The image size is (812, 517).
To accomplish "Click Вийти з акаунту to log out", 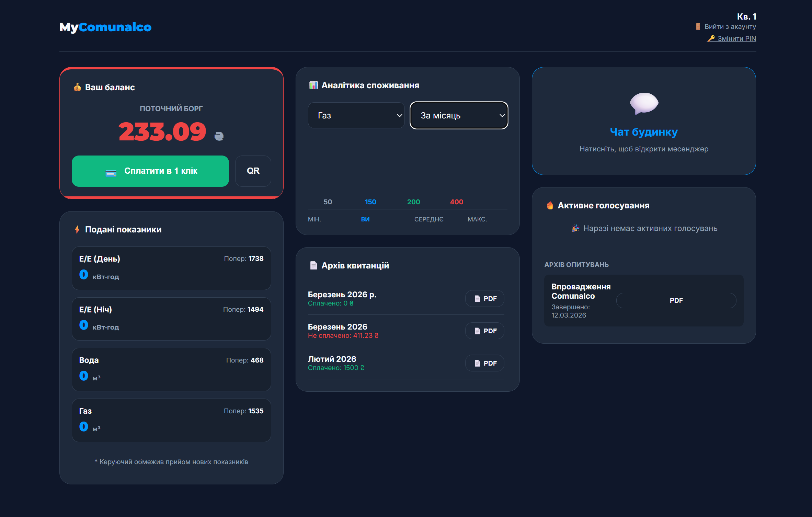I will tap(730, 27).
